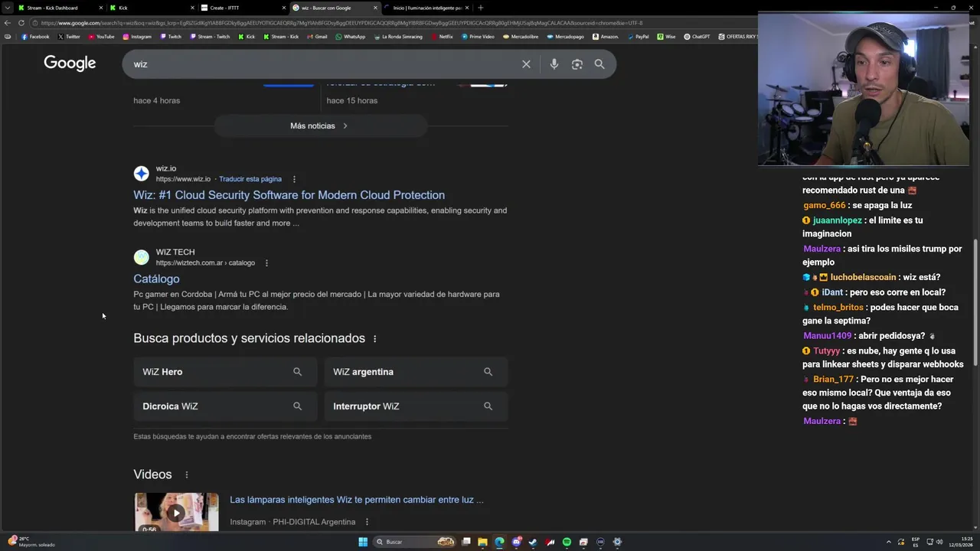The height and width of the screenshot is (551, 980).
Task: Click the wiz.io site favicon
Action: point(141,174)
